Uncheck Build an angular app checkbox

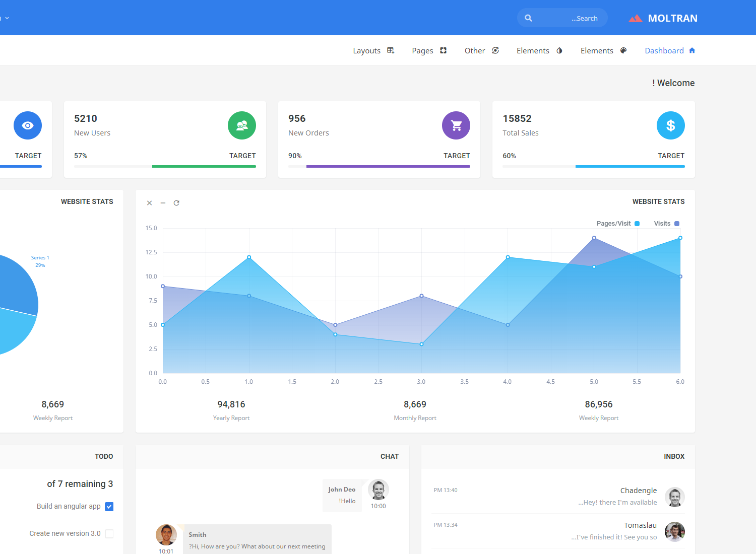[109, 507]
